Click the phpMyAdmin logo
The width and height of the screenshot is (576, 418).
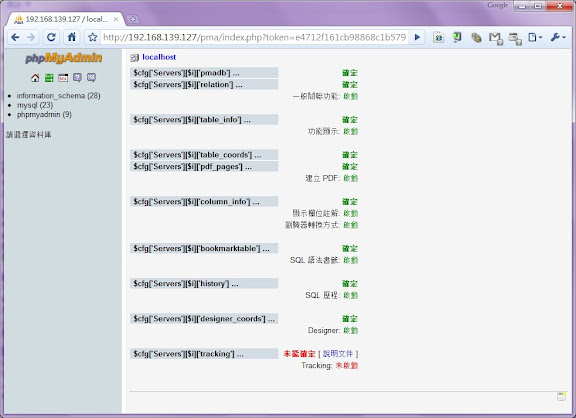click(64, 58)
